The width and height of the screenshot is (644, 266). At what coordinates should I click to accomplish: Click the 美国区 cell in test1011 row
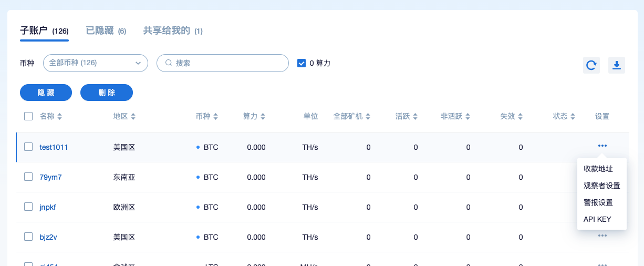(124, 147)
